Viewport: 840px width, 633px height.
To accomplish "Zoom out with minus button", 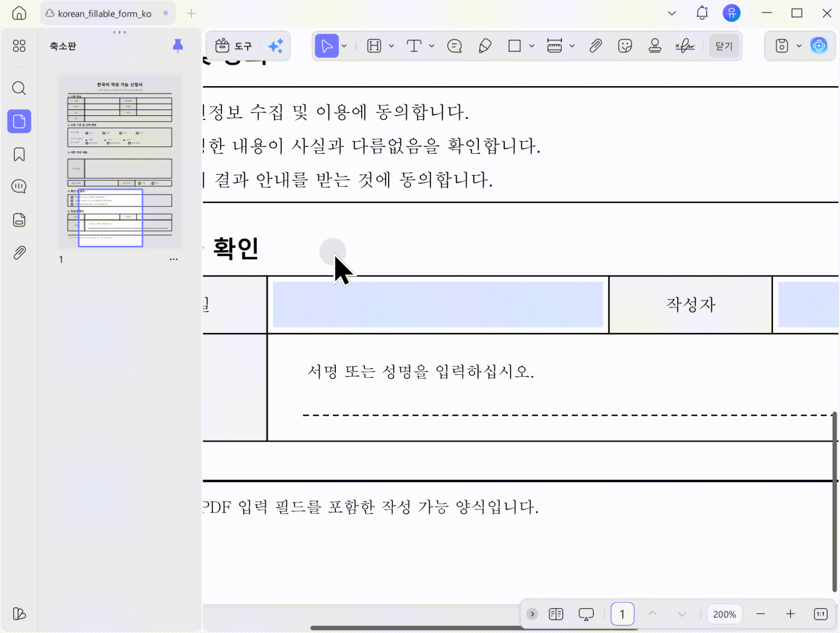I will click(x=760, y=614).
